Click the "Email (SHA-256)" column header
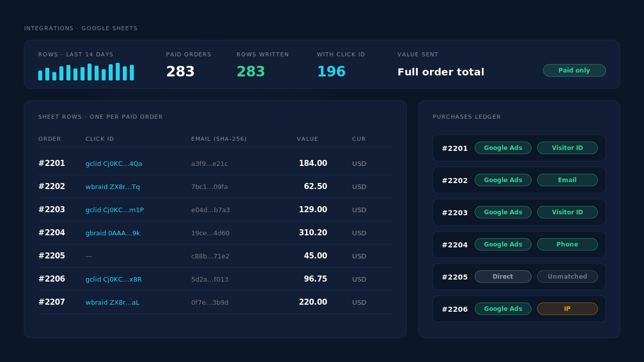The width and height of the screenshot is (644, 362). coord(219,139)
